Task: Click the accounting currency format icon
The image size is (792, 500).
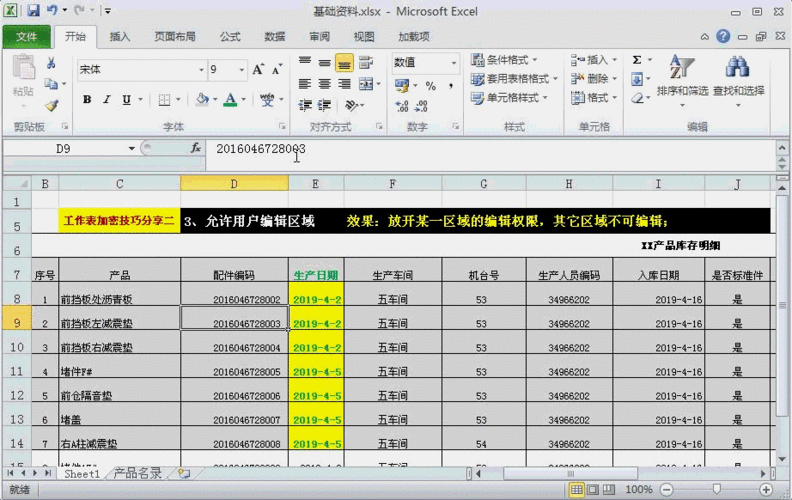Action: click(x=402, y=85)
